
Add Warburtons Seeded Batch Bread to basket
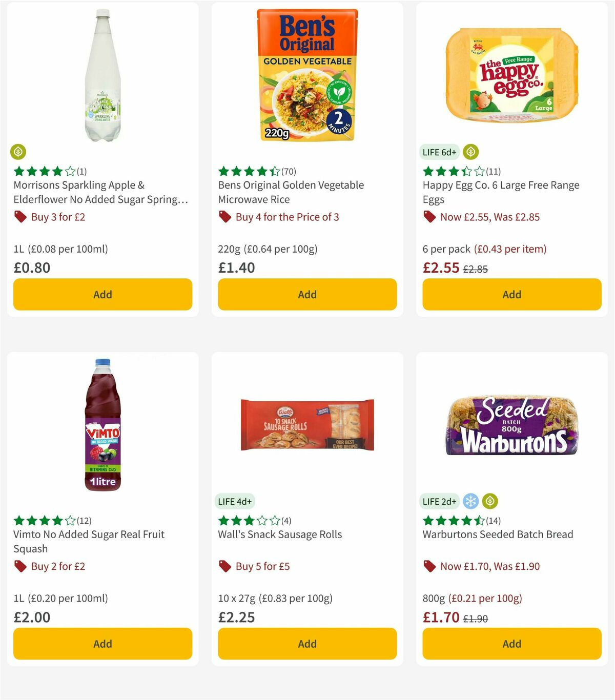[x=511, y=644]
